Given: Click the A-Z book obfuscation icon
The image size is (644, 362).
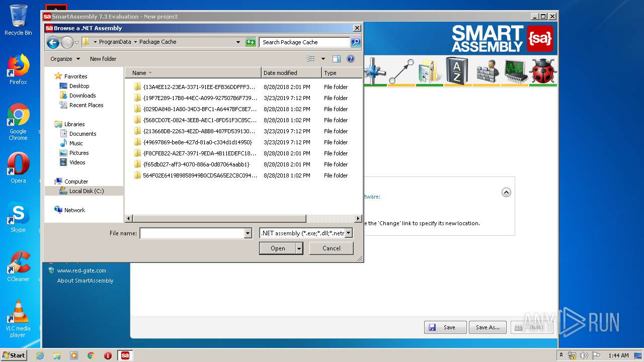Looking at the screenshot, I should click(457, 71).
